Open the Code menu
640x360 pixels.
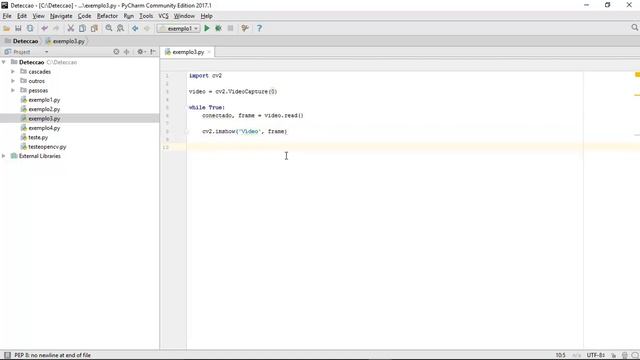(x=84, y=16)
